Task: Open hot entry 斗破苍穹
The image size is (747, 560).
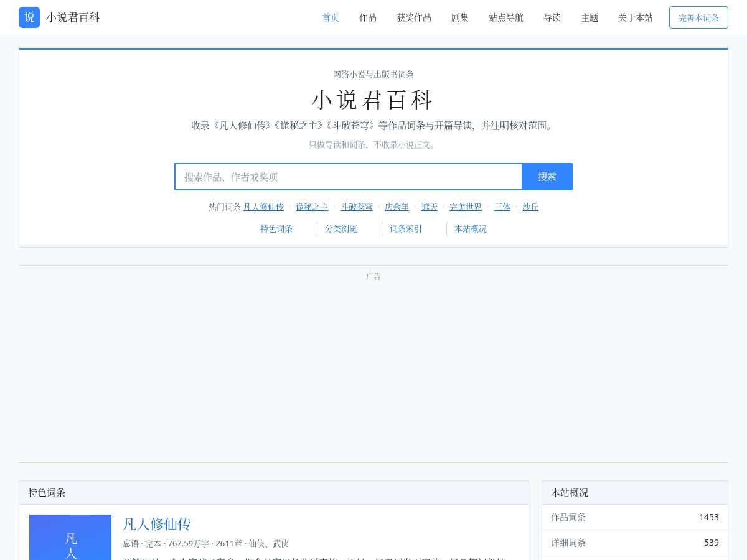Action: [x=357, y=207]
